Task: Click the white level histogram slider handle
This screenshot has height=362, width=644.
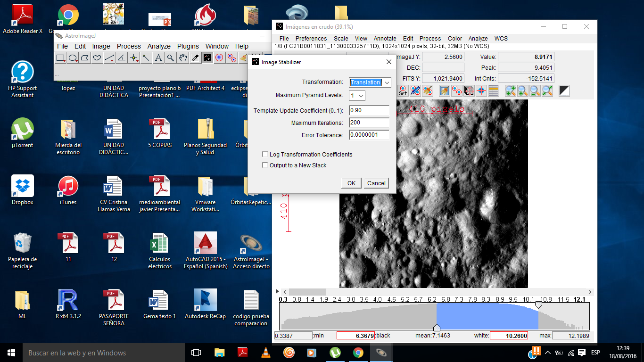Action: (x=538, y=305)
